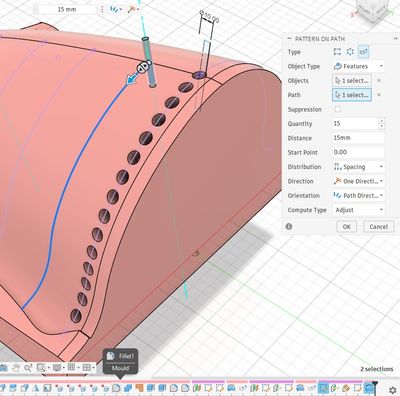Screen dimensions: 400x396
Task: Open the Distribution Spacing dropdown
Action: tap(358, 167)
